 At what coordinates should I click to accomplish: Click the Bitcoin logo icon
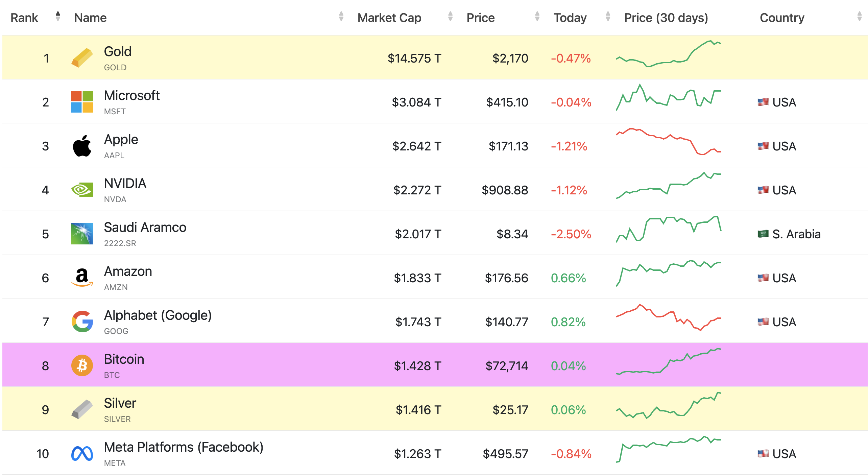pos(82,365)
